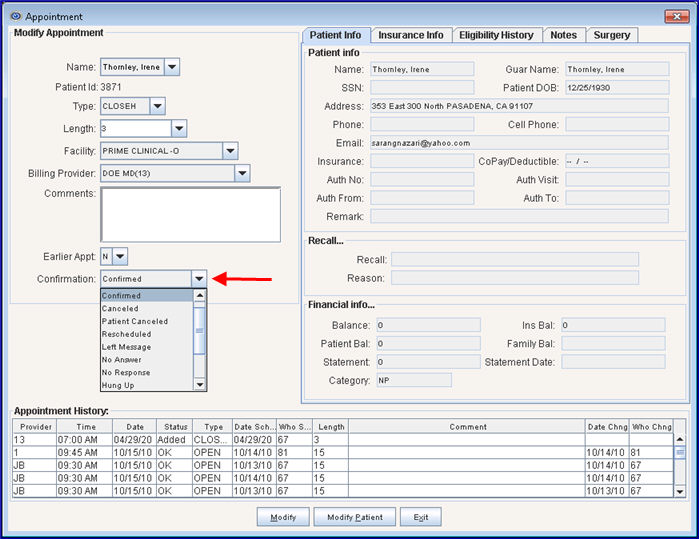Open the Surgery tab

(612, 35)
